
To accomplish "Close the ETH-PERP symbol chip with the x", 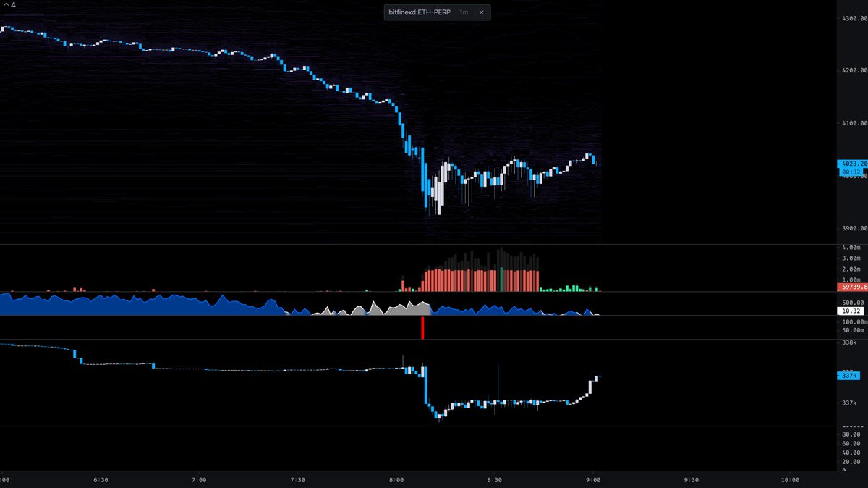I will click(482, 12).
